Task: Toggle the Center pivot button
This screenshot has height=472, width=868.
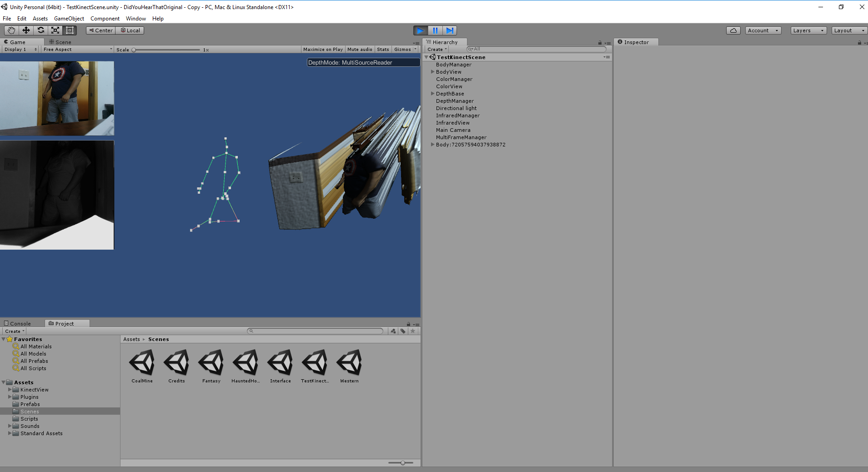Action: click(x=100, y=30)
